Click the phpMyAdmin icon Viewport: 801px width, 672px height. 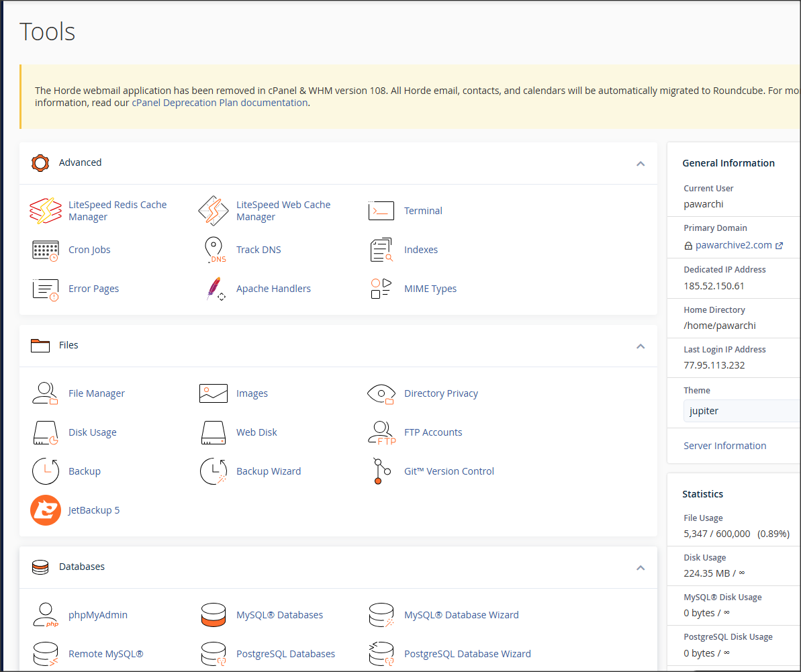(45, 615)
